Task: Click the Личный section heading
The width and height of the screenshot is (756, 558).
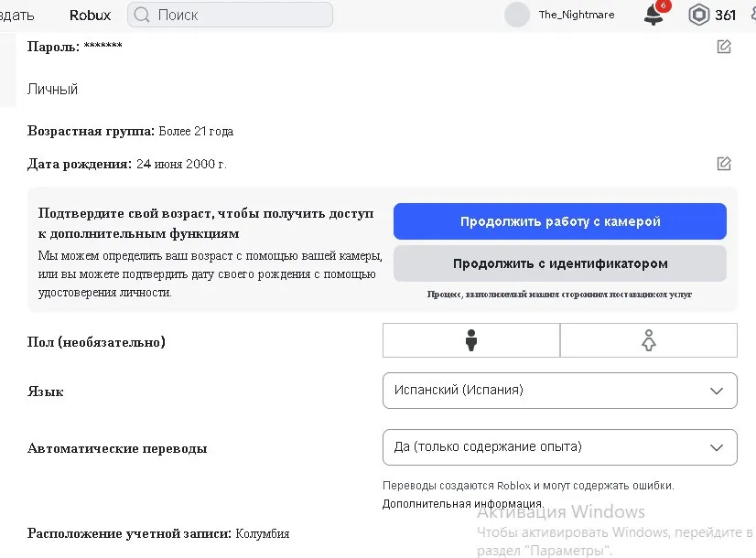Action: (52, 89)
